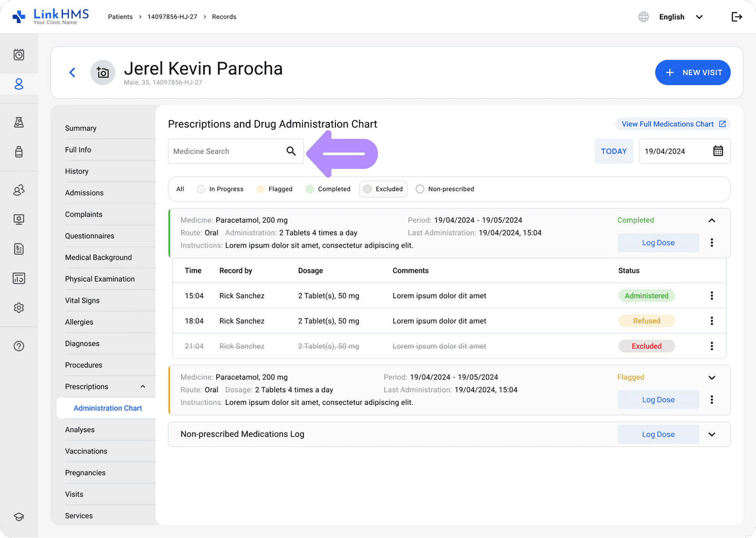Open the English language dropdown

point(680,17)
